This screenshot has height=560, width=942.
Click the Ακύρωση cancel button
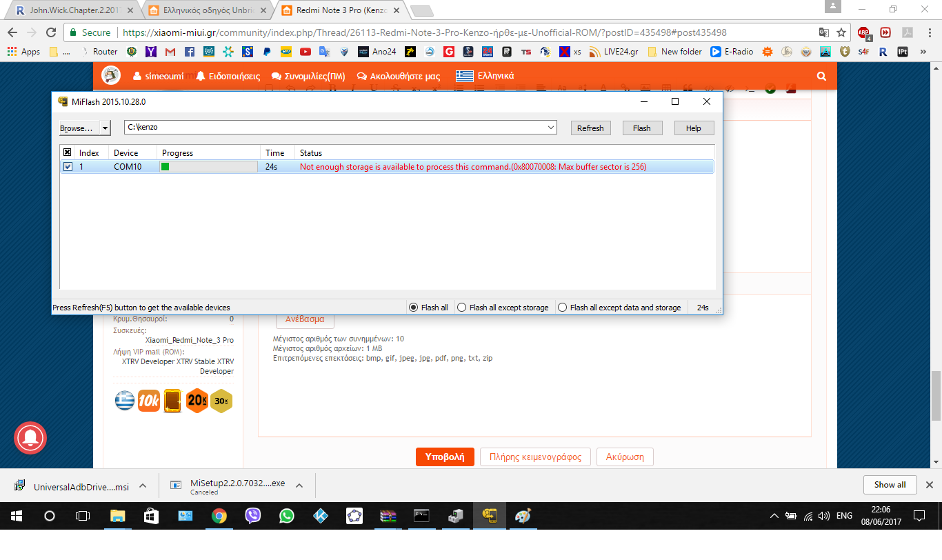coord(625,457)
